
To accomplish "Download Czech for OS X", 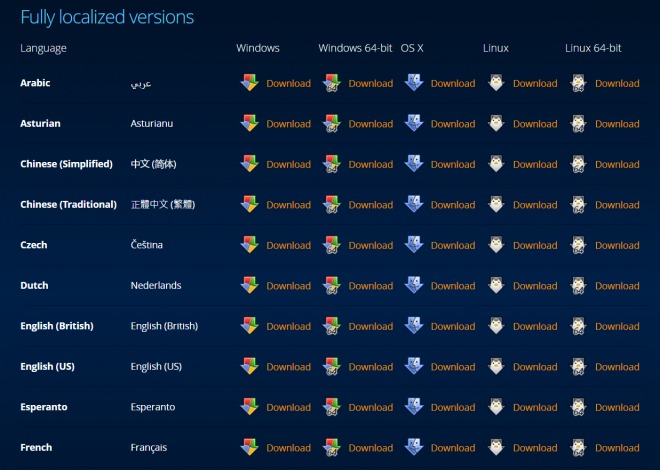I will [x=453, y=245].
